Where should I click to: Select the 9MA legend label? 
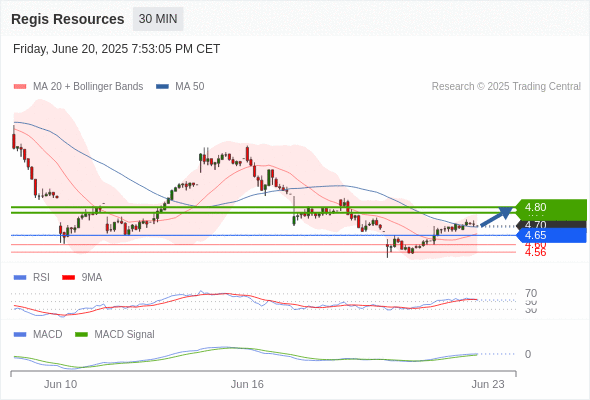[92, 278]
